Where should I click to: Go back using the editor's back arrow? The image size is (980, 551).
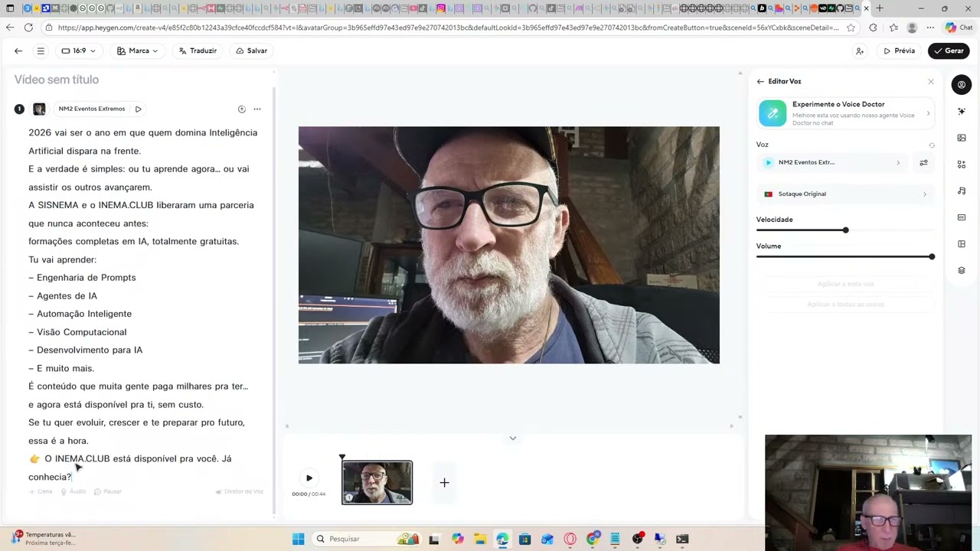[x=18, y=51]
